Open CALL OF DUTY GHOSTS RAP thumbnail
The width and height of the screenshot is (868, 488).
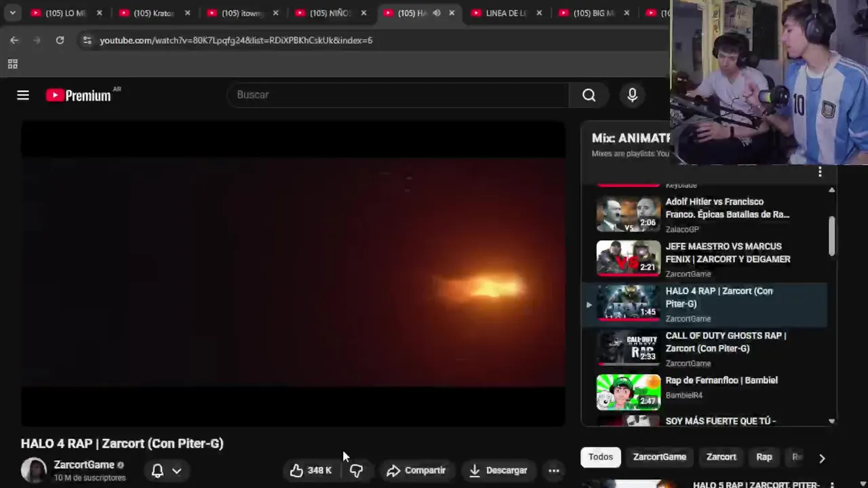(x=628, y=348)
